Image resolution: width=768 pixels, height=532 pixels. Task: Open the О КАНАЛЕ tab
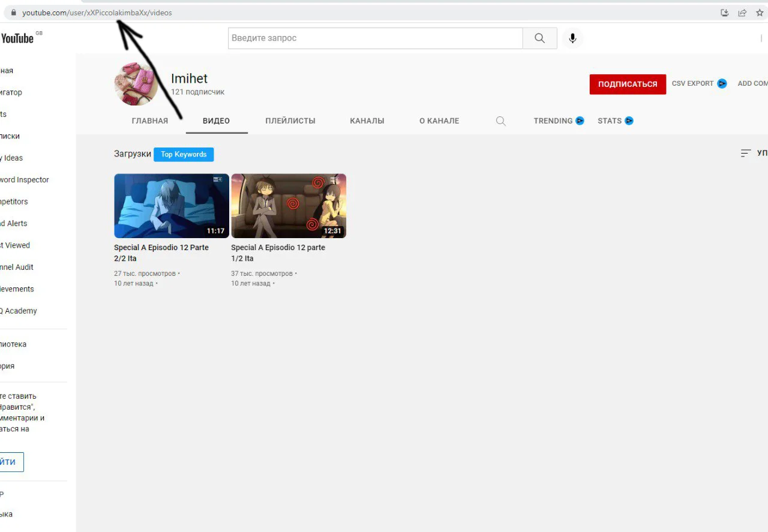click(439, 121)
